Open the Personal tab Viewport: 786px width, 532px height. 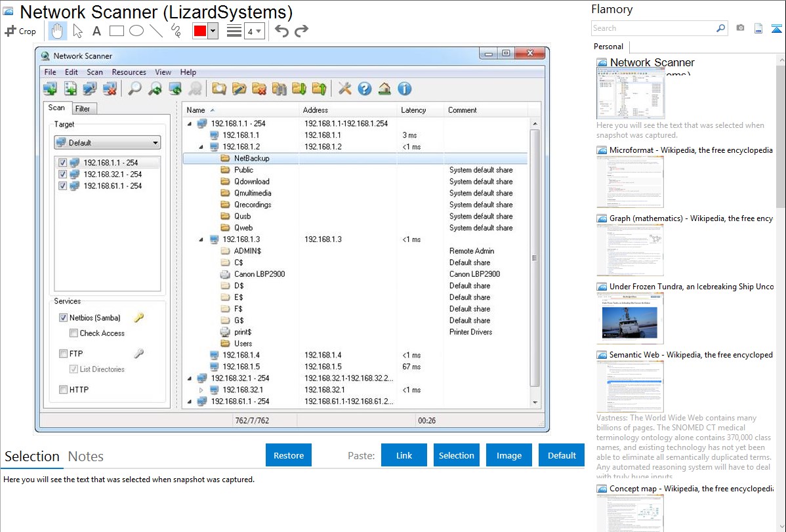[608, 47]
